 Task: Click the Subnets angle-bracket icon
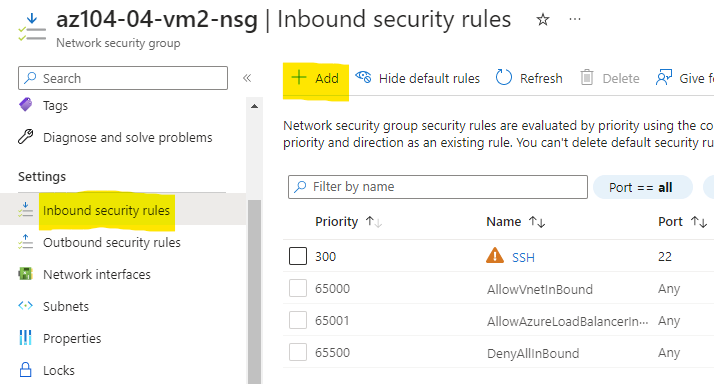tap(26, 306)
